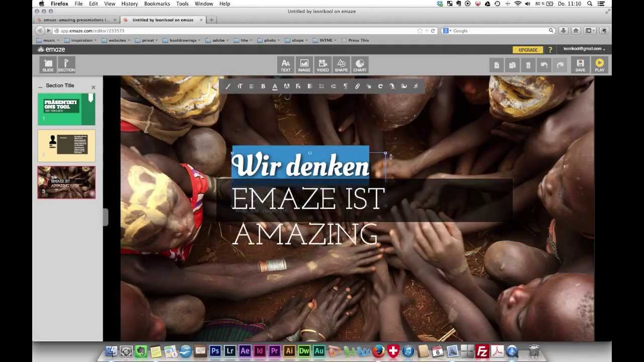Screen dimensions: 644x362
Task: Open the History menu
Action: point(129,4)
